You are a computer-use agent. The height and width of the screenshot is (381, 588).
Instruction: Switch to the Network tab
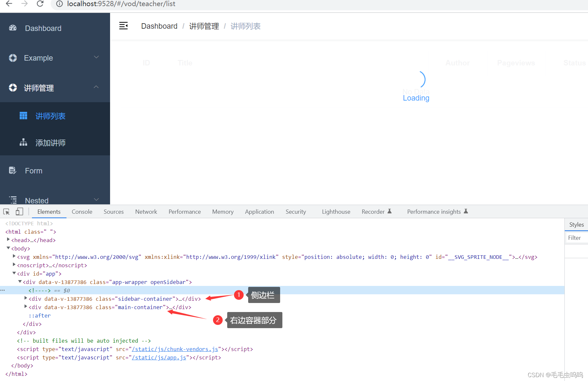click(146, 212)
